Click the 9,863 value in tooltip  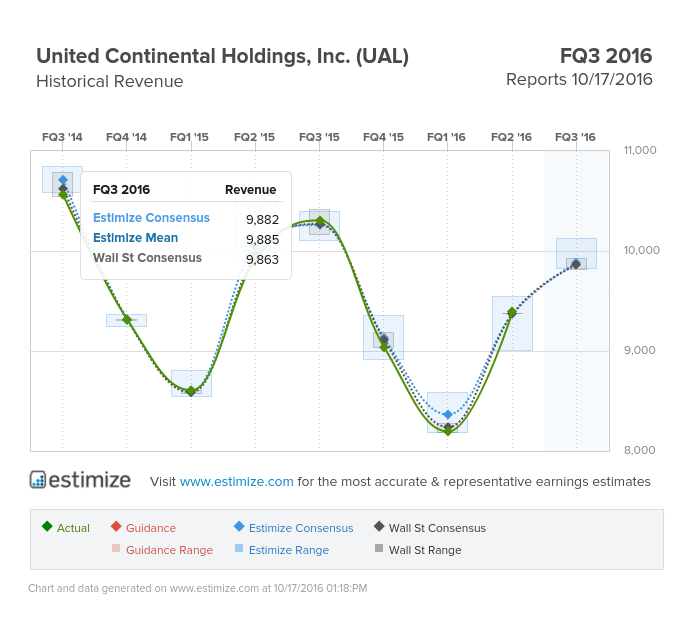pos(262,260)
